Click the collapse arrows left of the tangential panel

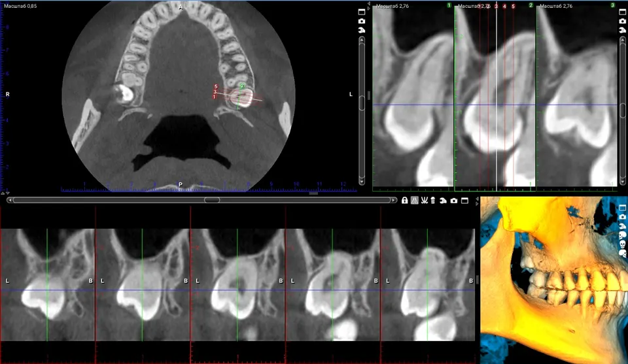(368, 6)
